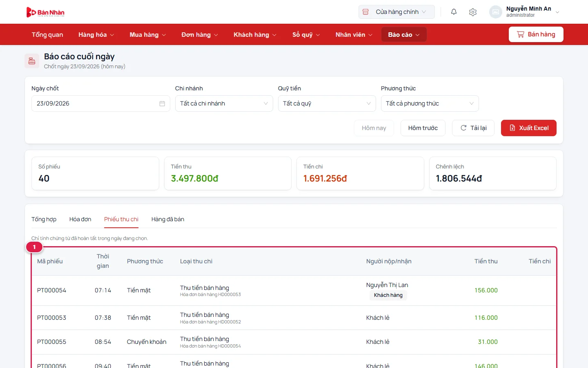The height and width of the screenshot is (368, 588).
Task: Click the Tải lại reload button
Action: coord(473,128)
